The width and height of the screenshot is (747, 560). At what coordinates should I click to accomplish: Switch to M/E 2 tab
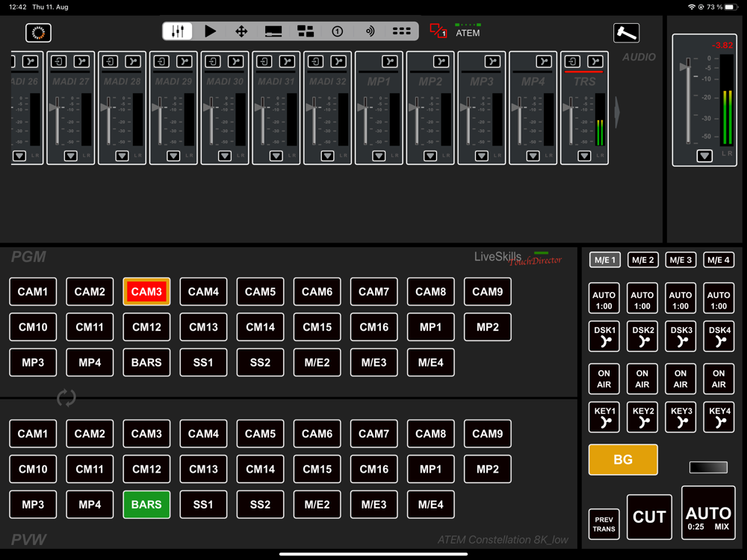(x=642, y=260)
